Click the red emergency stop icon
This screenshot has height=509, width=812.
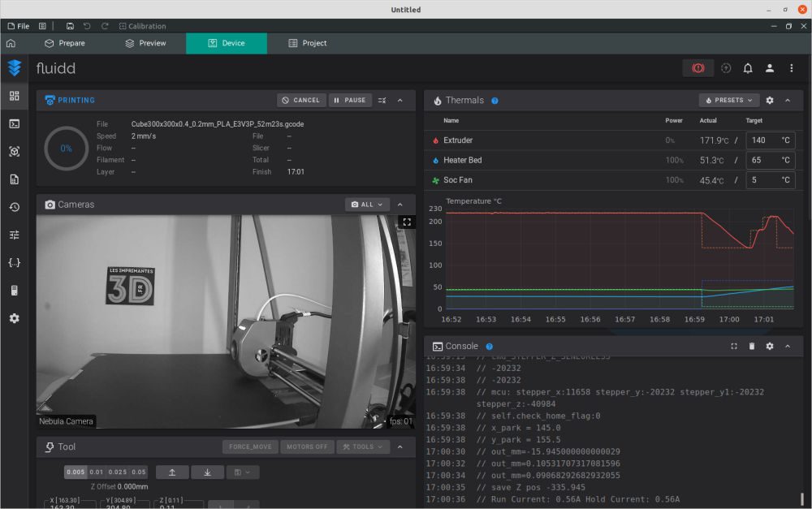pos(698,68)
